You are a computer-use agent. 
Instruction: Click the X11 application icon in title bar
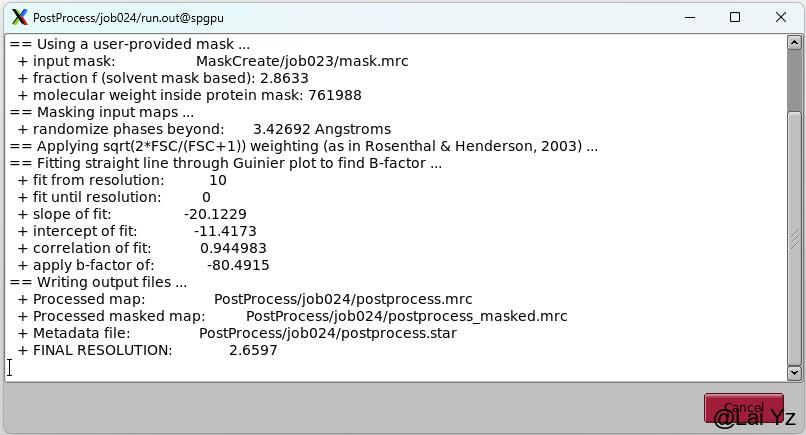pyautogui.click(x=20, y=17)
